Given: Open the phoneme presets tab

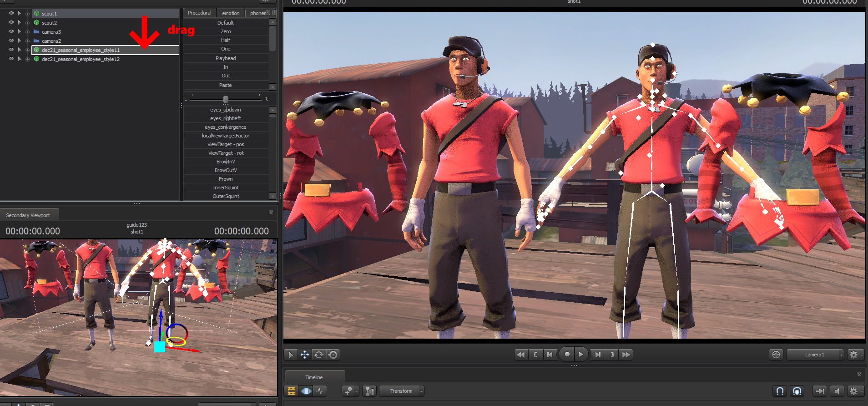Looking at the screenshot, I should coord(258,13).
